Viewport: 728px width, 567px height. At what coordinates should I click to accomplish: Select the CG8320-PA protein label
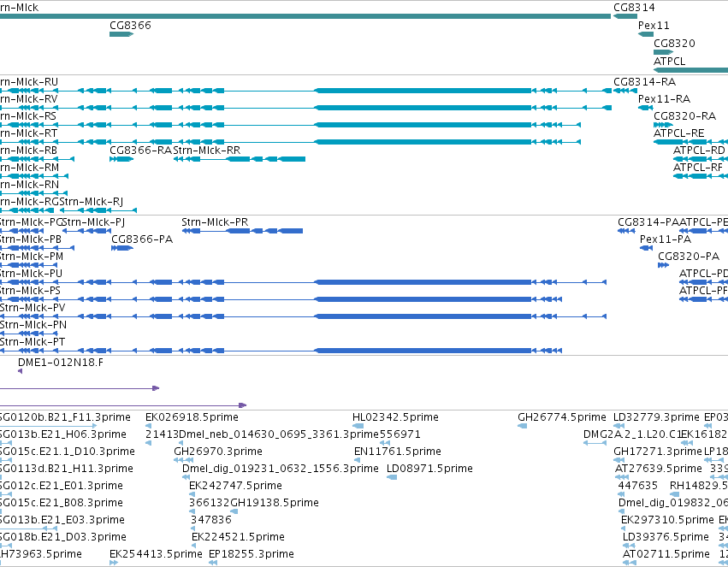point(689,257)
